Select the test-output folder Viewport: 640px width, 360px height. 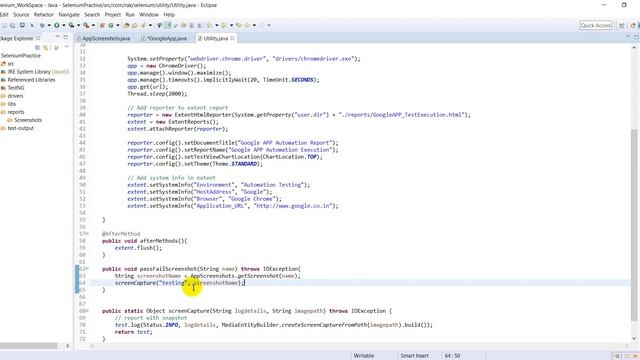pyautogui.click(x=18, y=128)
